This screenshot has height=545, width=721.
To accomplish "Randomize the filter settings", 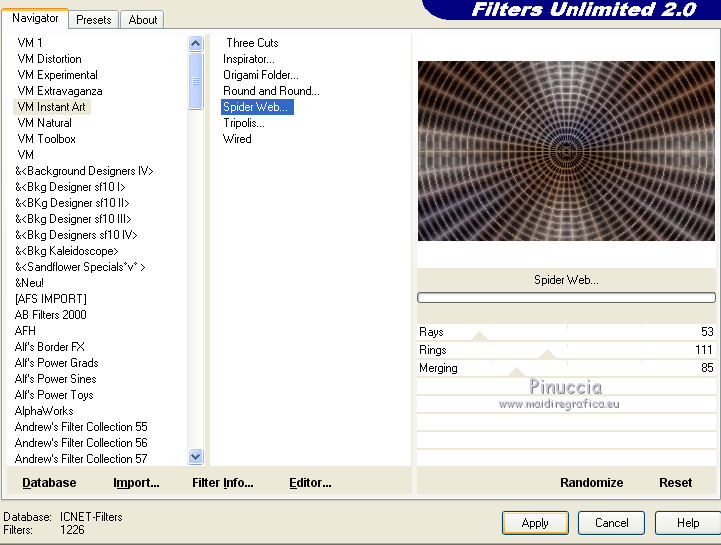I will [x=591, y=482].
